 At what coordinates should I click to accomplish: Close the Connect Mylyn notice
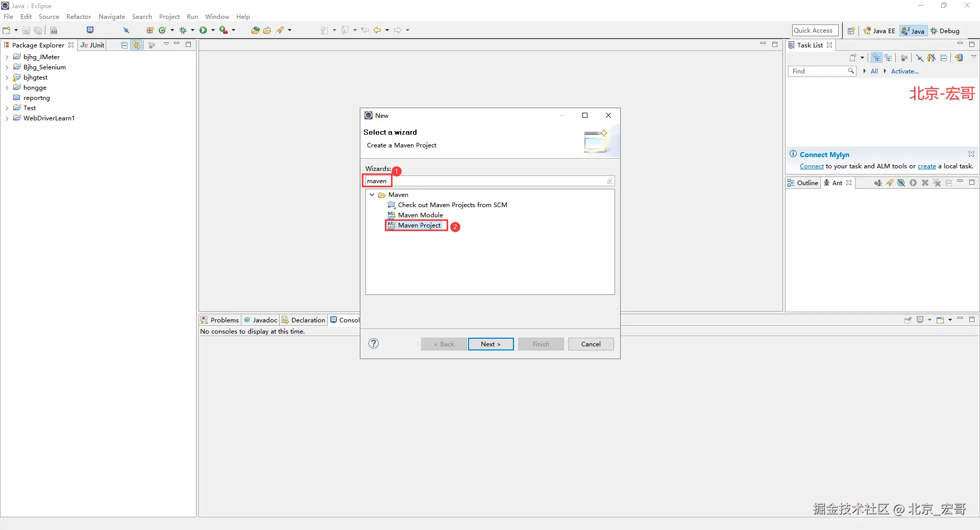[971, 154]
